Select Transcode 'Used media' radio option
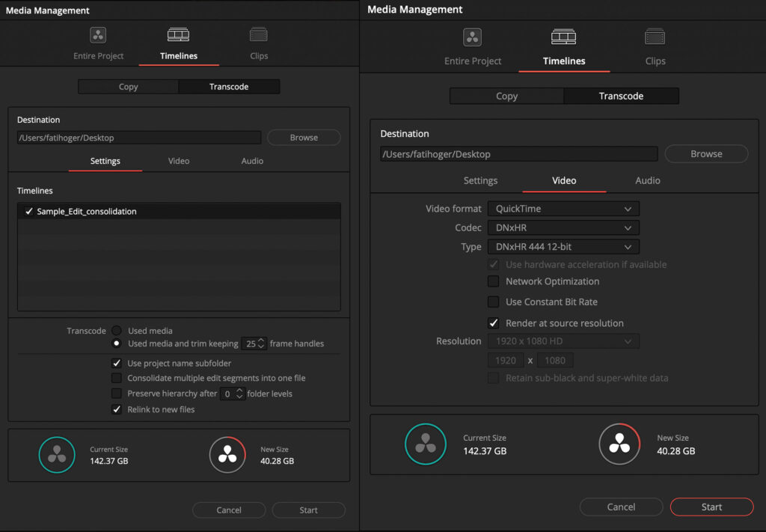This screenshot has width=766, height=532. click(x=116, y=331)
